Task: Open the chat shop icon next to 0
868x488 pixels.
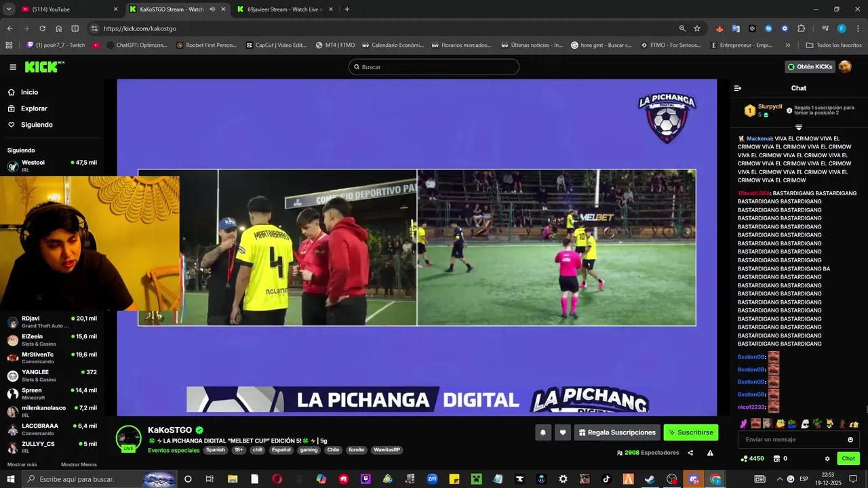Action: click(x=776, y=459)
